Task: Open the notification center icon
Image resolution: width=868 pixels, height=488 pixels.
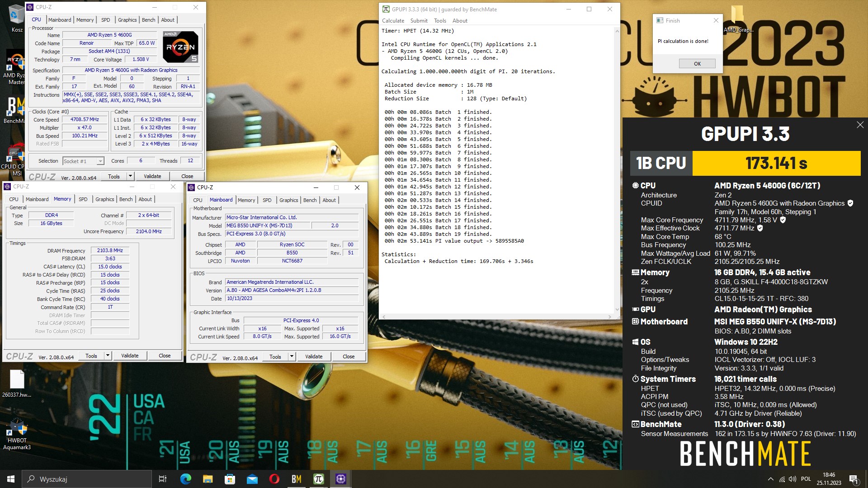Action: 854,479
